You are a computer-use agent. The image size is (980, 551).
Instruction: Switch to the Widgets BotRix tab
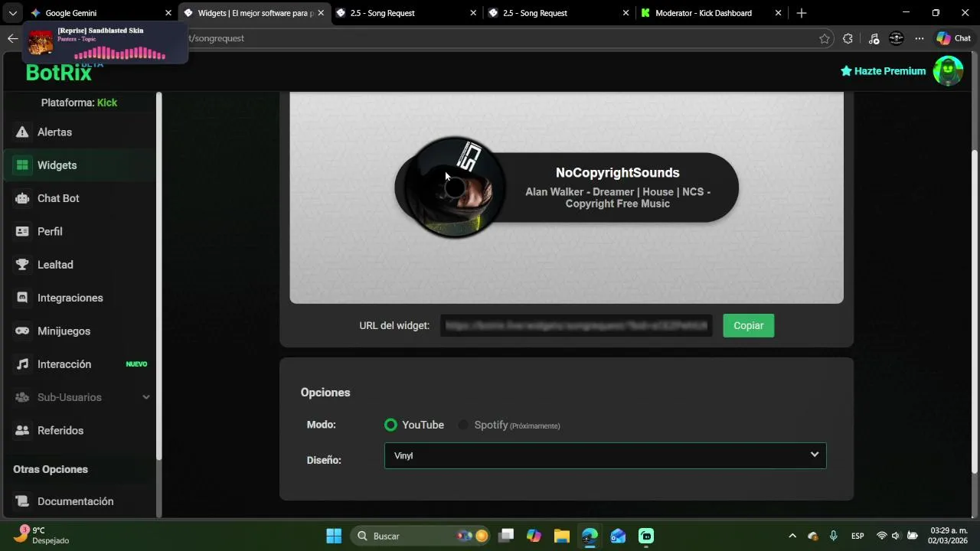point(253,13)
